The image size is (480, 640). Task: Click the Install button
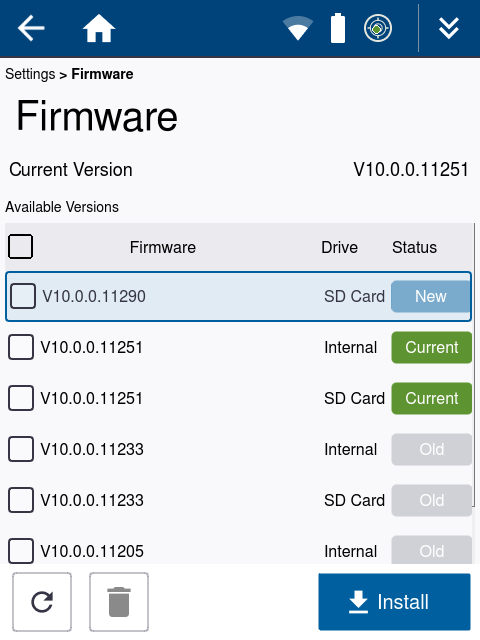(394, 602)
